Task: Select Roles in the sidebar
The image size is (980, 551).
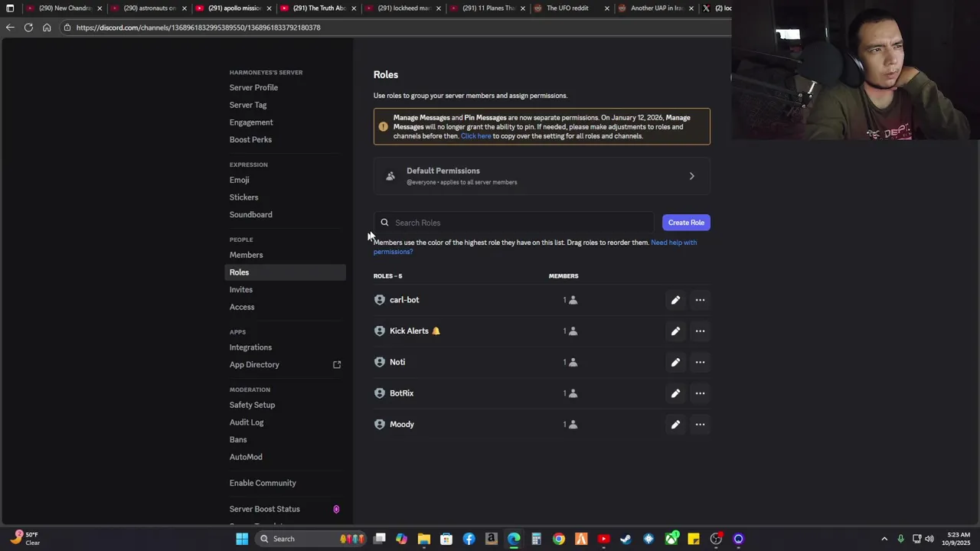Action: click(286, 272)
